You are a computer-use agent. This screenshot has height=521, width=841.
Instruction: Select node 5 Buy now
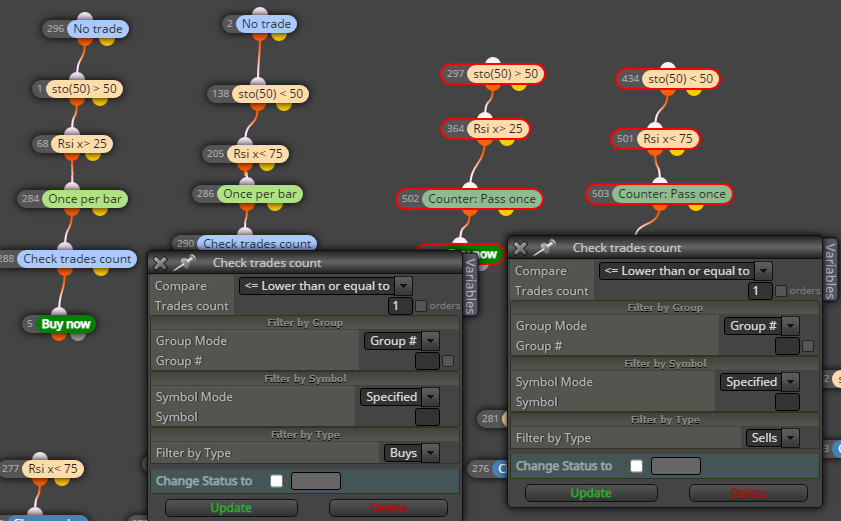click(59, 324)
